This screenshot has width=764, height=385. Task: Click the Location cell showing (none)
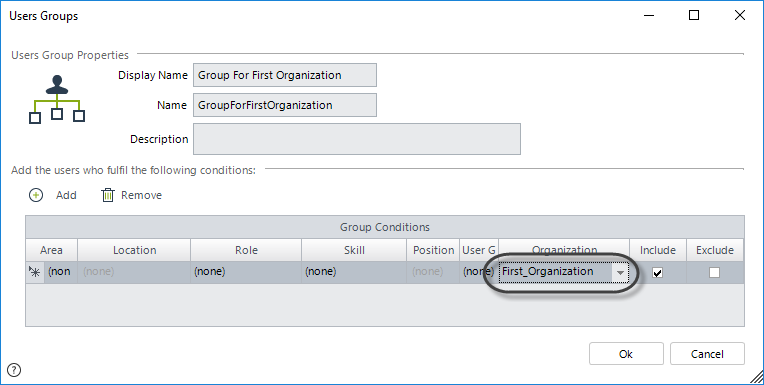coord(134,272)
